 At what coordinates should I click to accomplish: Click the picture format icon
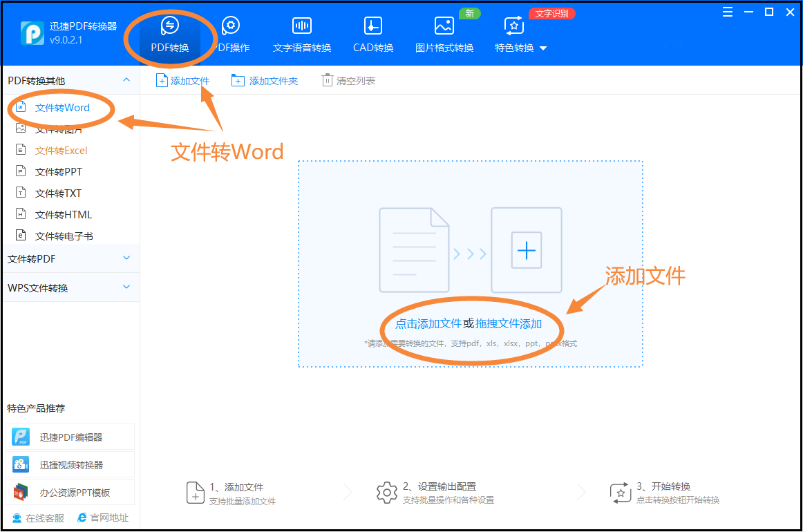pyautogui.click(x=444, y=25)
